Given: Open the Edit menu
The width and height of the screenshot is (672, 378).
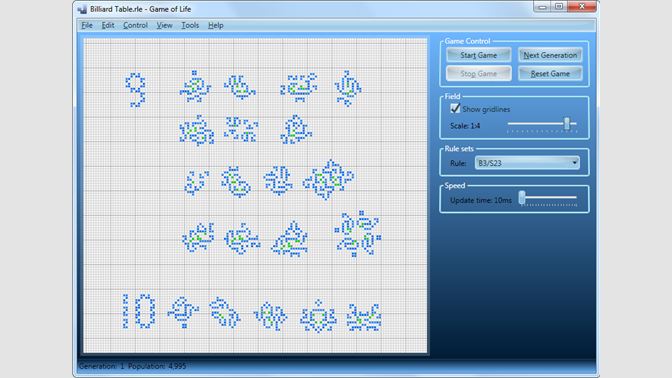Looking at the screenshot, I should tap(108, 25).
